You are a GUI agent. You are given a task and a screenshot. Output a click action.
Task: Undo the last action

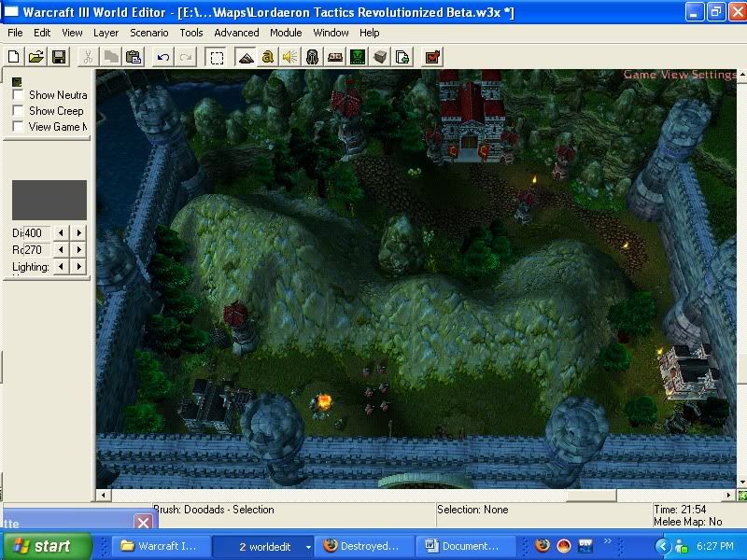point(163,57)
